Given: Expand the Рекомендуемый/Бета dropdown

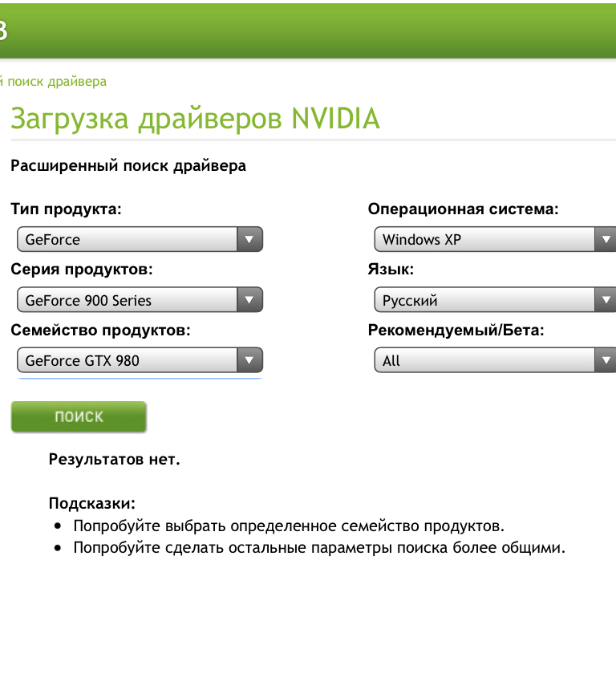Looking at the screenshot, I should [485, 361].
